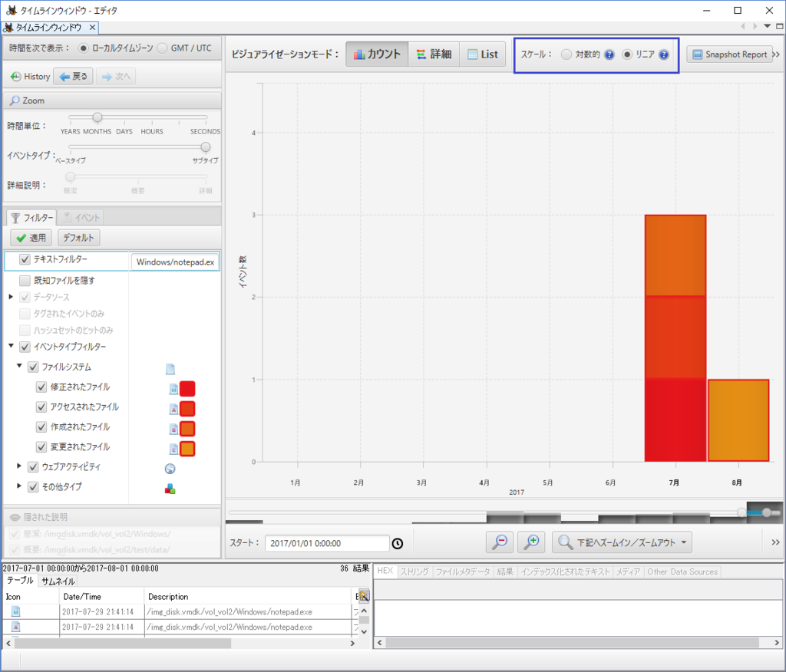Click the 変更されたファイル C file icon
786x672 pixels.
pyautogui.click(x=173, y=449)
